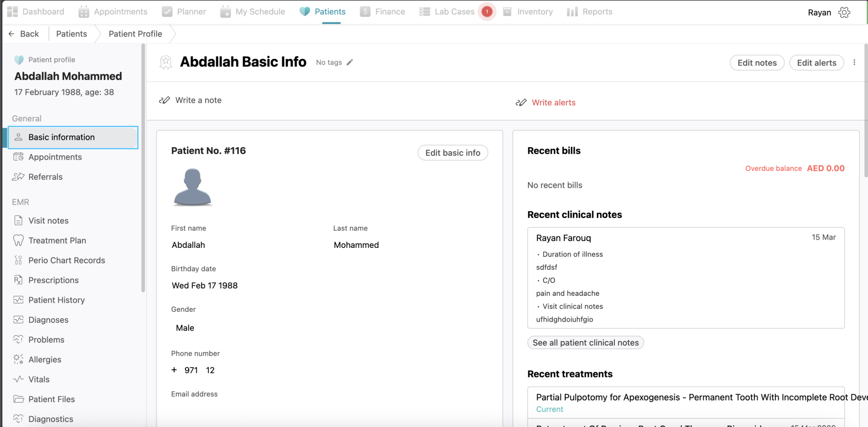This screenshot has height=427, width=868.
Task: Click the patient avatar placeholder image
Action: [193, 187]
